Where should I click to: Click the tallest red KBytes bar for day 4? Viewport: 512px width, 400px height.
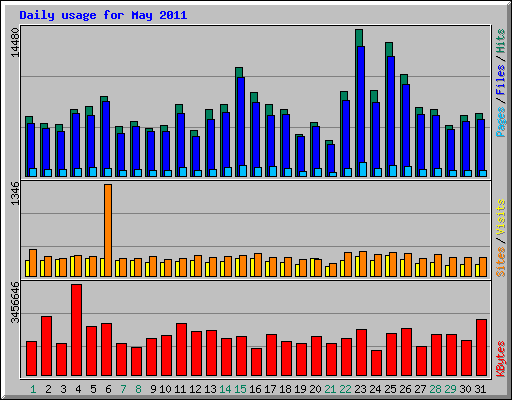coord(76,330)
